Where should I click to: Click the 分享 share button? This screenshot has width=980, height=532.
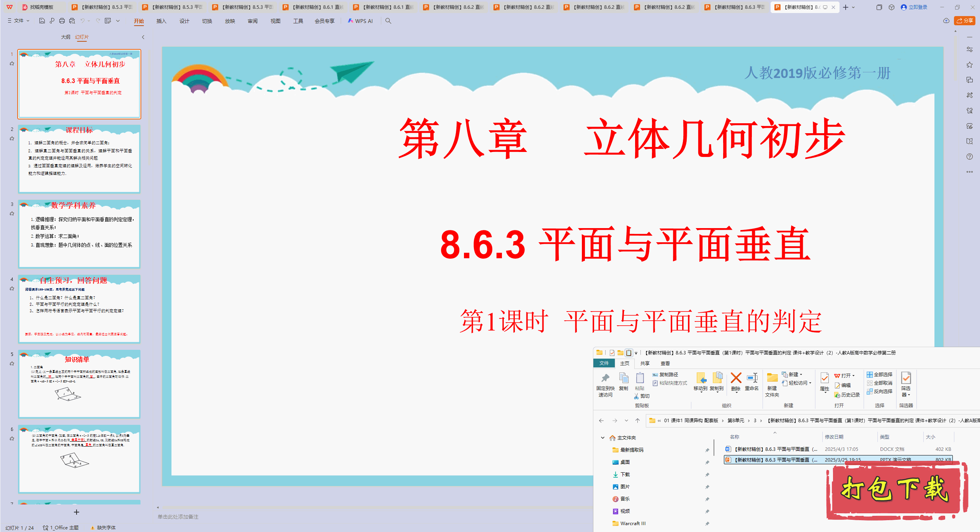click(x=965, y=21)
